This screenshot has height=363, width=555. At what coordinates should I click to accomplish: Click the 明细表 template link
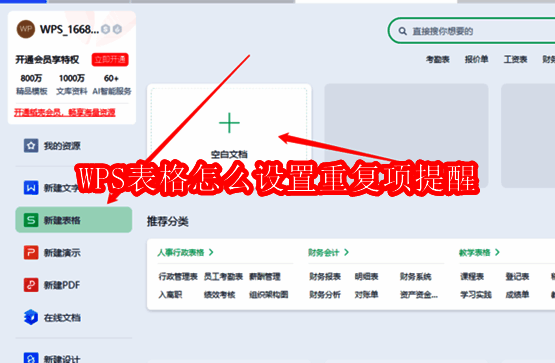pos(367,277)
